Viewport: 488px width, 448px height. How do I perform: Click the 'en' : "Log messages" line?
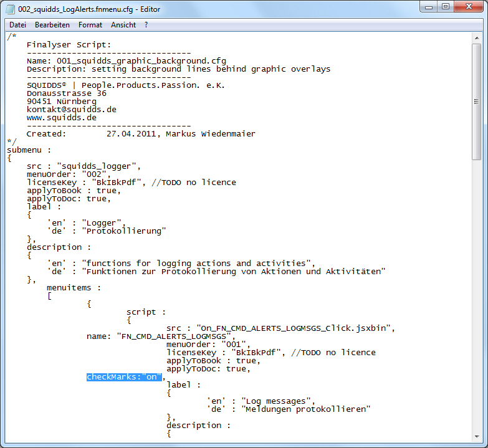point(261,401)
